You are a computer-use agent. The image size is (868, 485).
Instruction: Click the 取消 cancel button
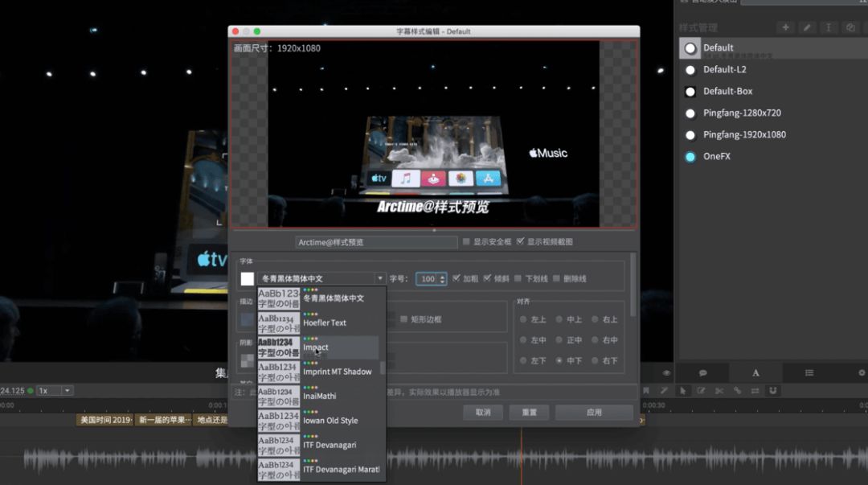(x=483, y=413)
